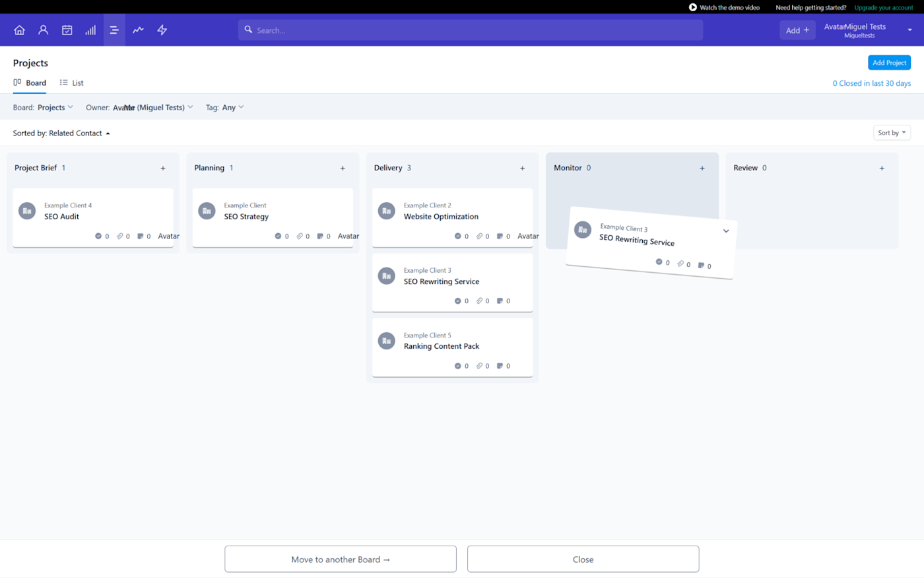924x578 pixels.
Task: Click company avatar on SEO Audit card
Action: click(x=27, y=211)
